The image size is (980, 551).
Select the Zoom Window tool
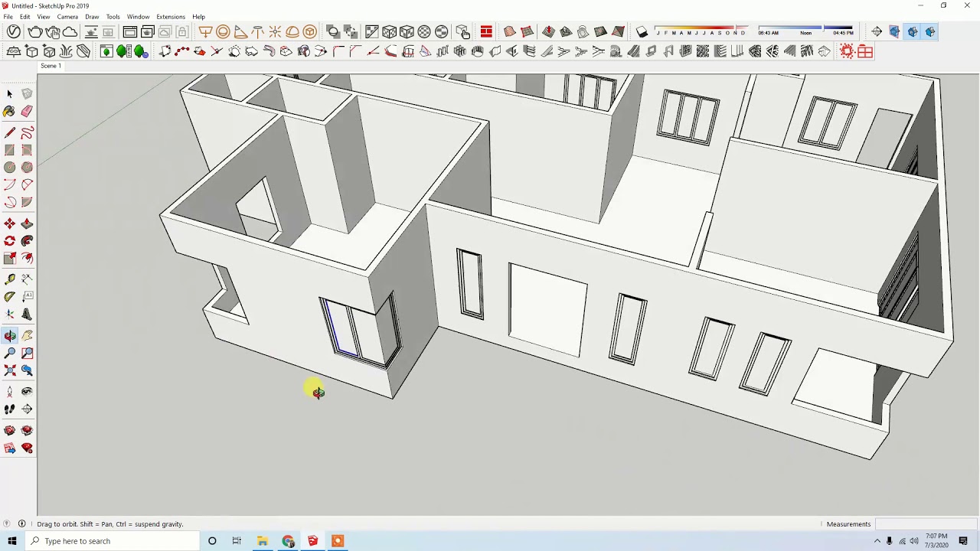pos(27,353)
